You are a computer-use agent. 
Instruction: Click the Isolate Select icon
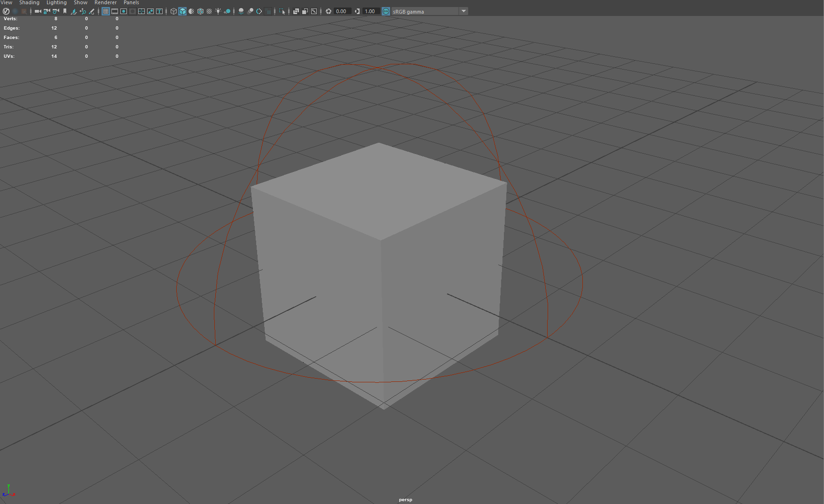coord(282,11)
